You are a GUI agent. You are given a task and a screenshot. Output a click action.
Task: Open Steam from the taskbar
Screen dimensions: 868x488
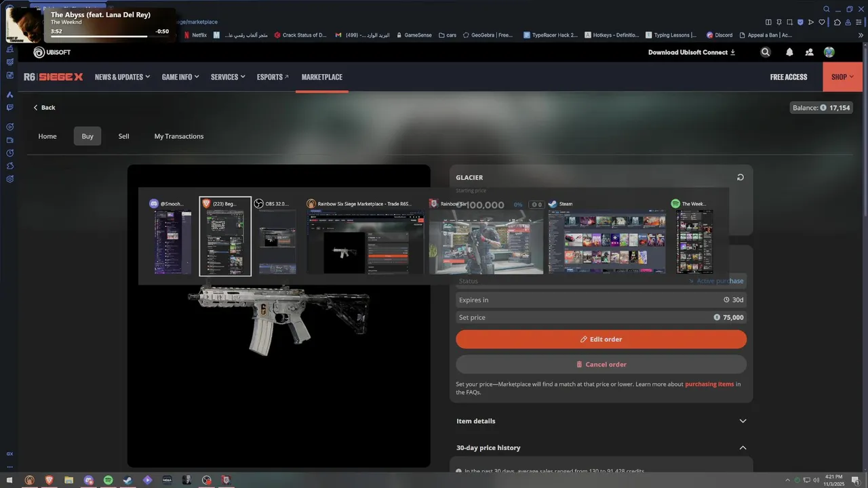point(127,480)
